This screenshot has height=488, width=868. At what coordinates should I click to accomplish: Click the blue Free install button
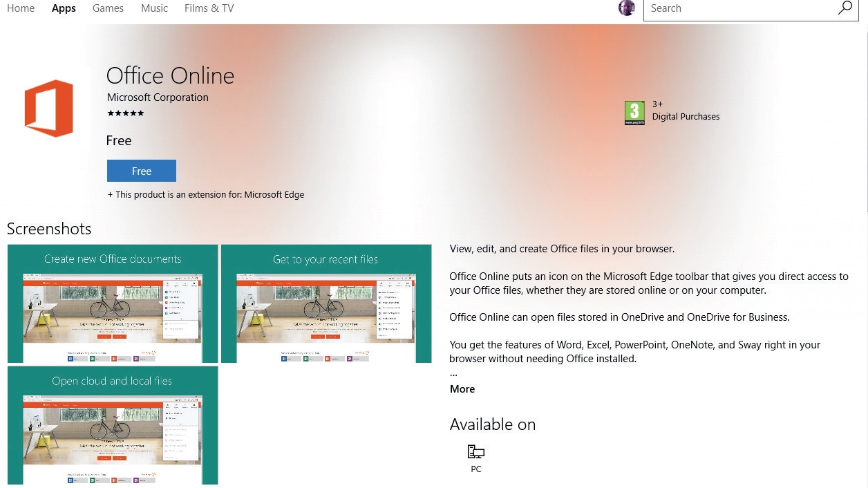(142, 171)
